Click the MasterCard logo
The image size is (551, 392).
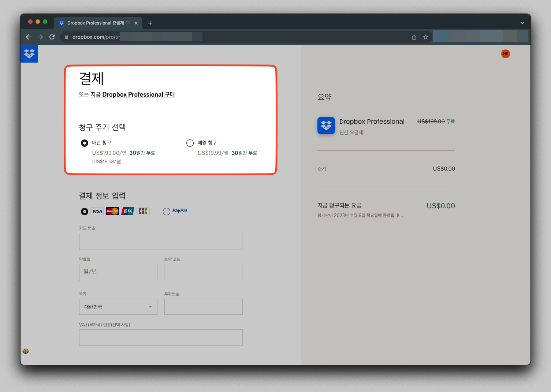click(112, 211)
